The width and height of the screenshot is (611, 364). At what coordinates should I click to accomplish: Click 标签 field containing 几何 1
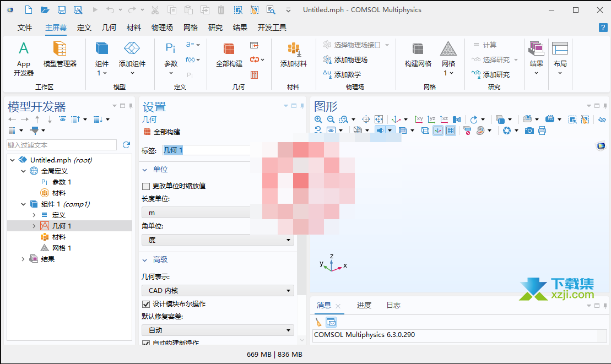point(206,150)
